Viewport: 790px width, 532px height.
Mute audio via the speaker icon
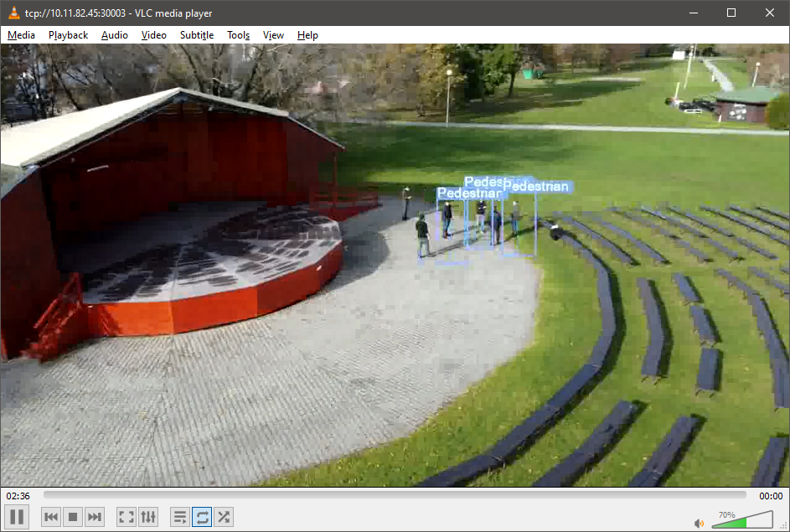699,524
